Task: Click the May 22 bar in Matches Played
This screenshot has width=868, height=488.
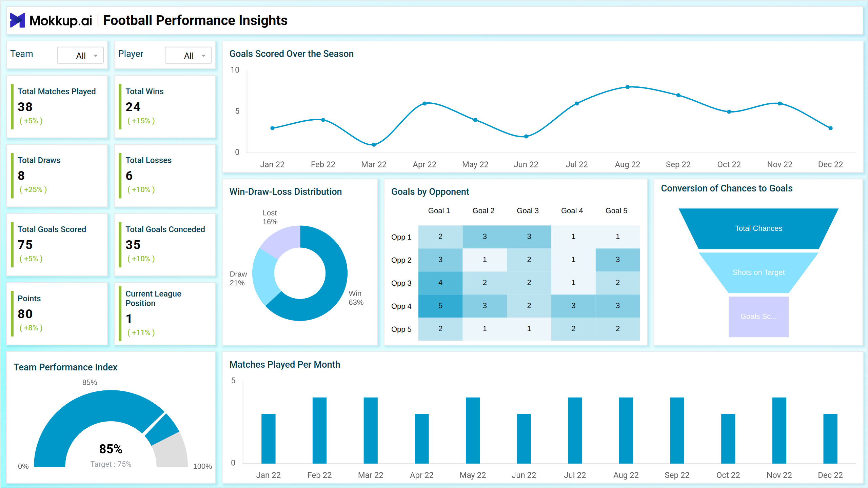Action: (x=473, y=430)
